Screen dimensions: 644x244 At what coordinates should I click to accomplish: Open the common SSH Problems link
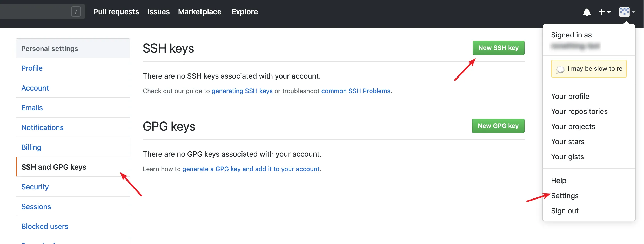(x=356, y=91)
